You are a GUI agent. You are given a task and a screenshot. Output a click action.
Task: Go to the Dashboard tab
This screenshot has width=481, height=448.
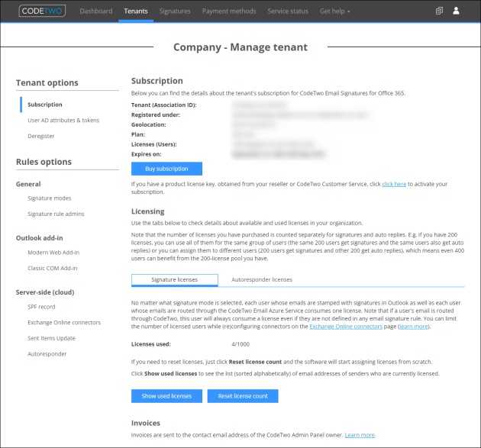click(96, 11)
